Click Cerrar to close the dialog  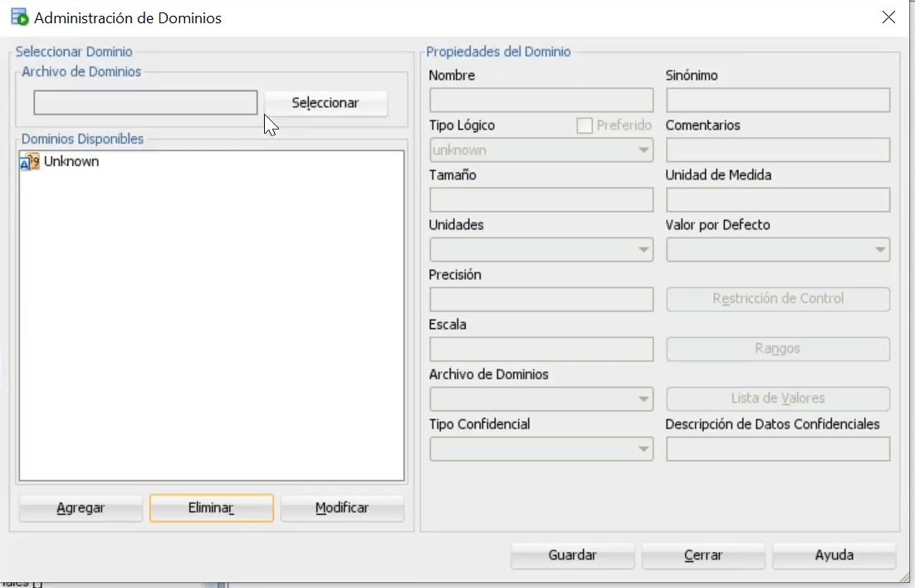pyautogui.click(x=703, y=556)
